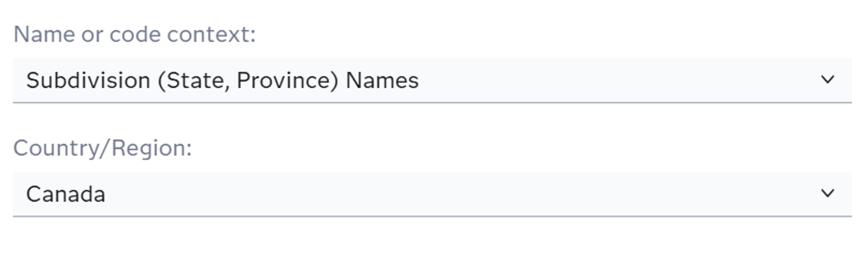Viewport: 868px width, 258px height.
Task: Click the word "Names" in the first dropdown
Action: click(382, 80)
